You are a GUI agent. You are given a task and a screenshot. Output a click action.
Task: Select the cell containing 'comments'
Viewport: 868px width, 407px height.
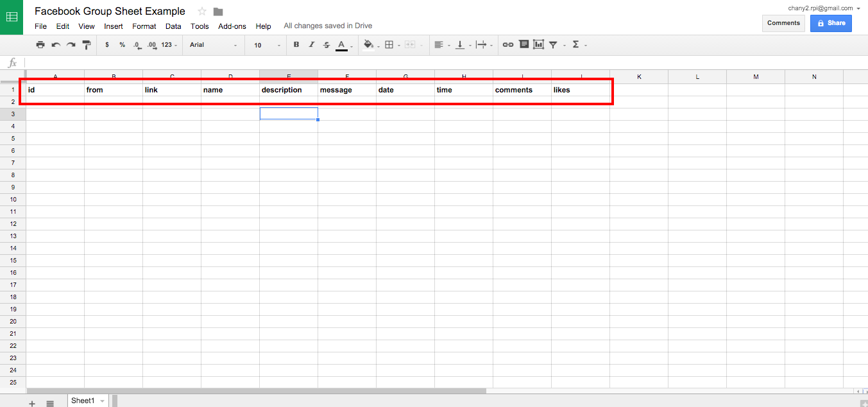522,90
